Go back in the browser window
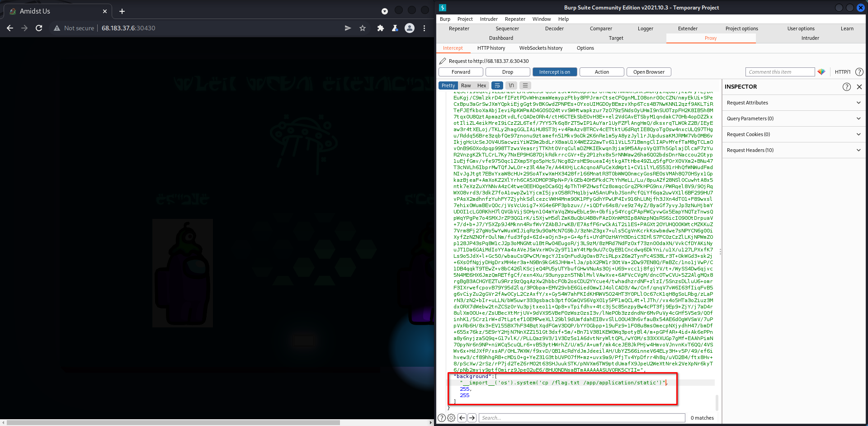 click(10, 28)
